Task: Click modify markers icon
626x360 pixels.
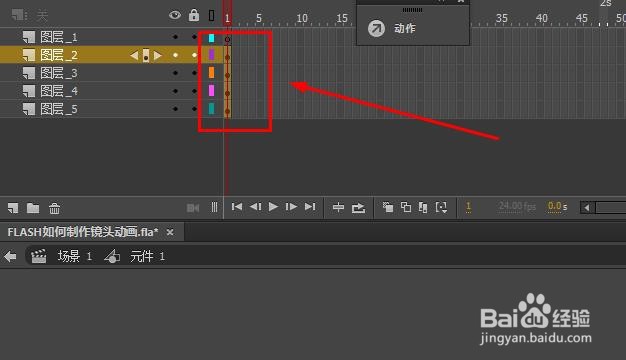Action: (x=441, y=207)
